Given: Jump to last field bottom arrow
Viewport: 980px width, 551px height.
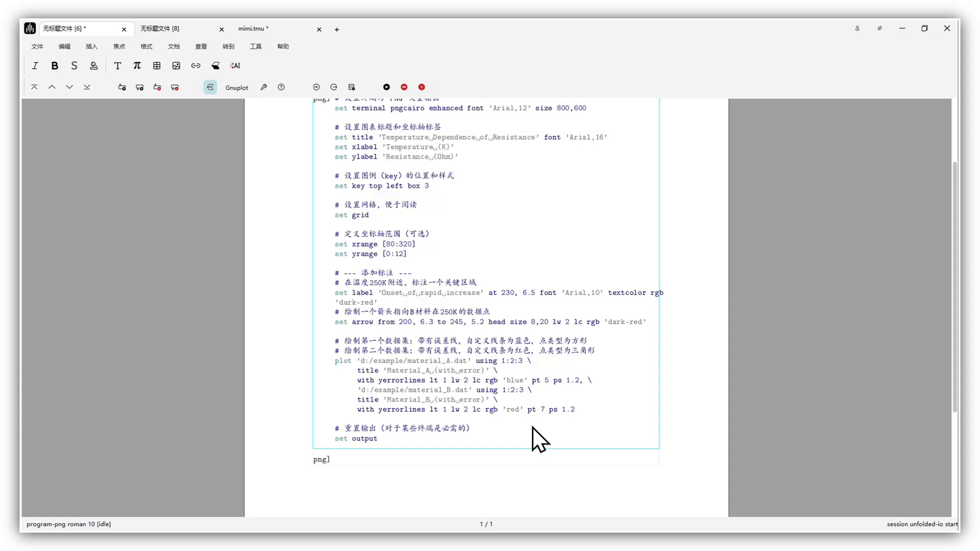Looking at the screenshot, I should tap(87, 87).
